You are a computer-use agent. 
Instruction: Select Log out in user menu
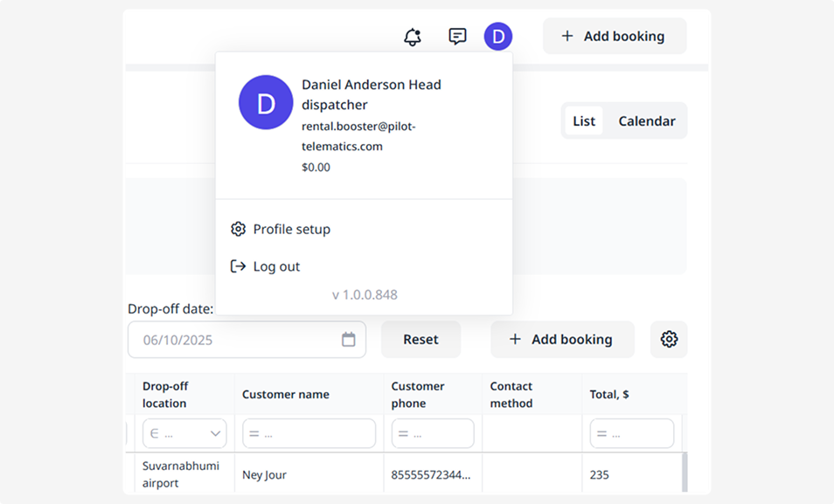pyautogui.click(x=276, y=266)
